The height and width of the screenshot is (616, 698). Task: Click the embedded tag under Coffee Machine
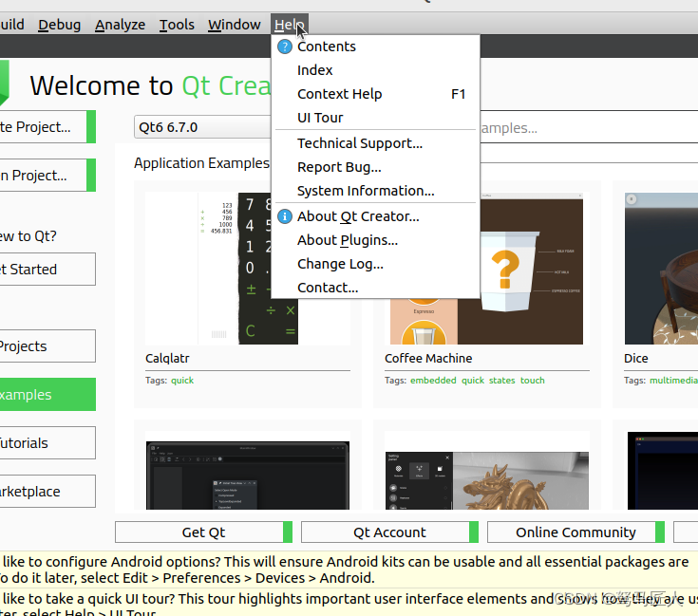tap(433, 381)
